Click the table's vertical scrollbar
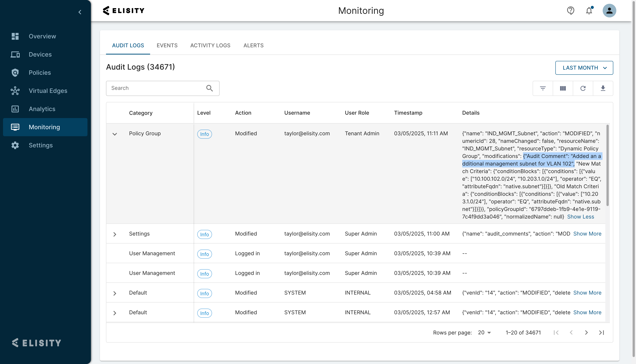This screenshot has width=636, height=364. [607, 165]
